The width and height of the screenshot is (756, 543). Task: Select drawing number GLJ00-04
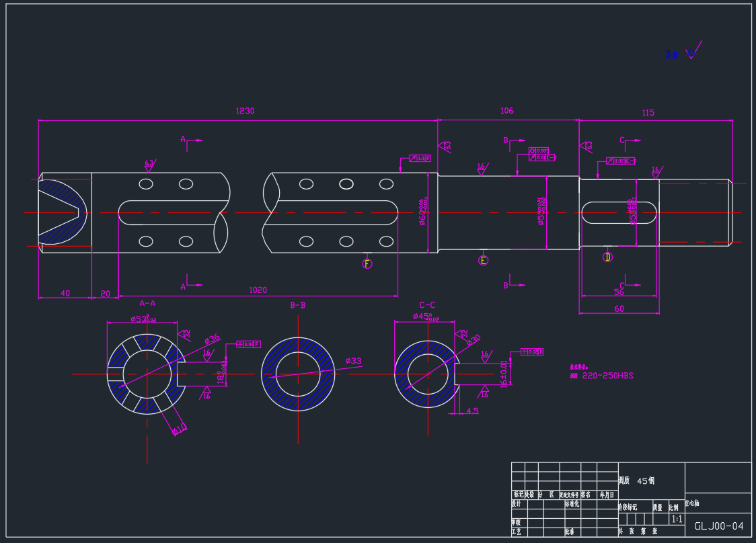(719, 526)
